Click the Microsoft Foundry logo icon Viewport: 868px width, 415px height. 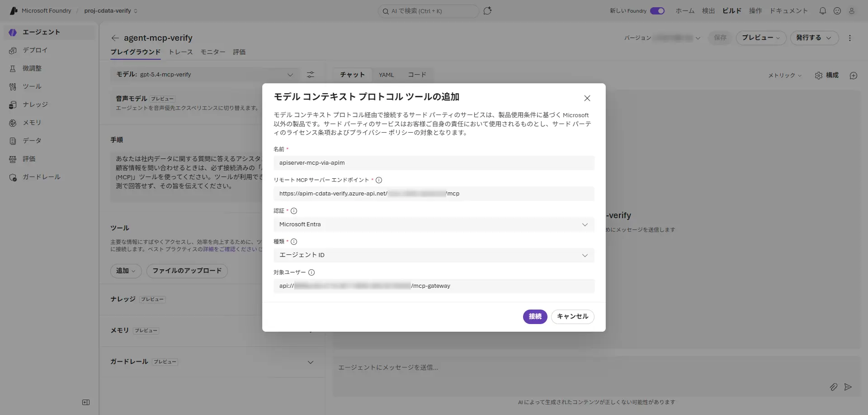point(14,11)
